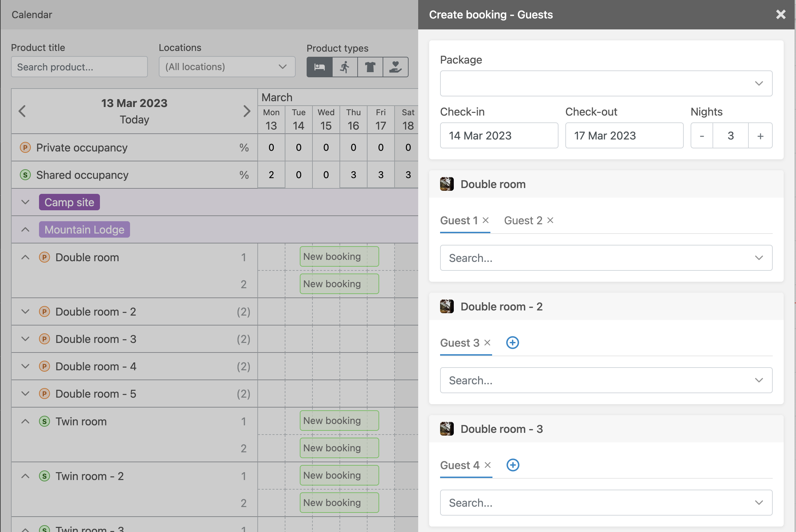
Task: Click the Thu 16 column header
Action: pyautogui.click(x=354, y=120)
